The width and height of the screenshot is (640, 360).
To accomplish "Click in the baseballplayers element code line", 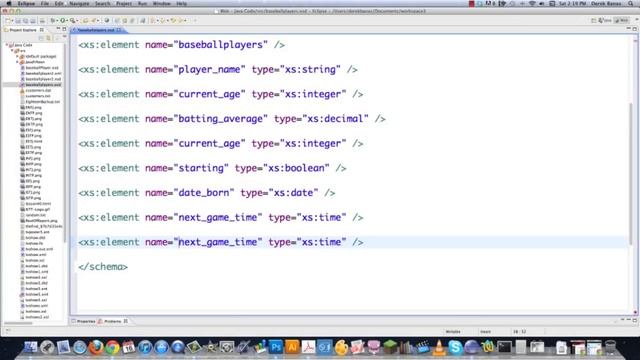I will 181,45.
